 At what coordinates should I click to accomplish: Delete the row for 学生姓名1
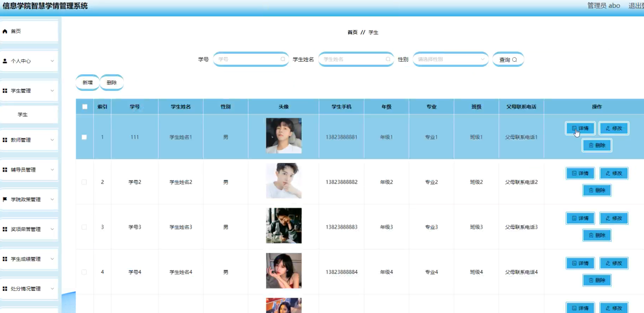tap(597, 145)
